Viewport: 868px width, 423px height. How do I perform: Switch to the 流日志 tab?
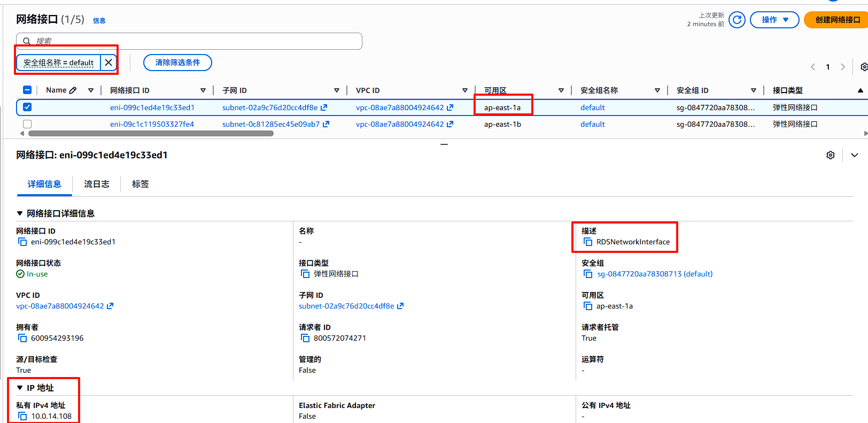97,184
